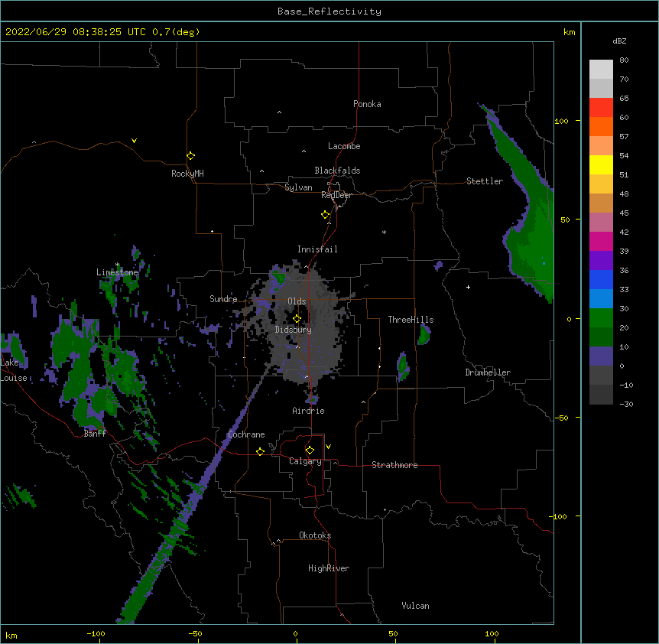Click the Banff town label
The width and height of the screenshot is (659, 644).
tap(95, 434)
